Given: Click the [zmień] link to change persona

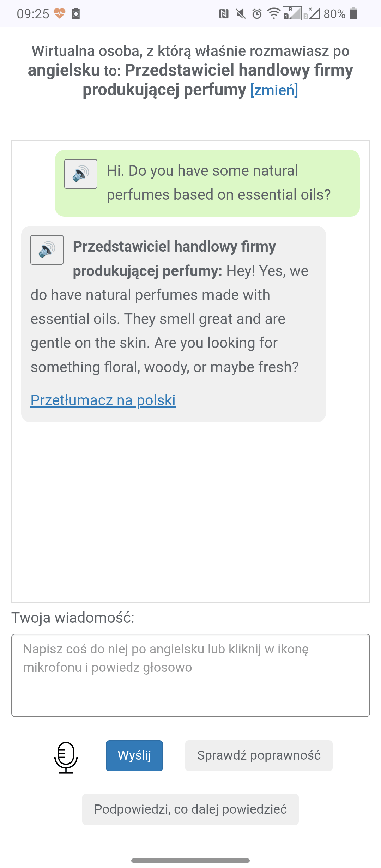Looking at the screenshot, I should coord(274,90).
